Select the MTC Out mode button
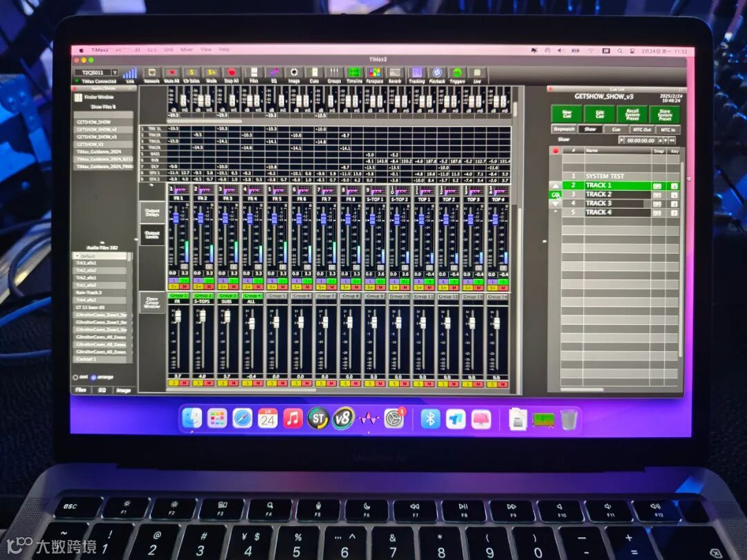This screenshot has height=560, width=747. coord(641,129)
